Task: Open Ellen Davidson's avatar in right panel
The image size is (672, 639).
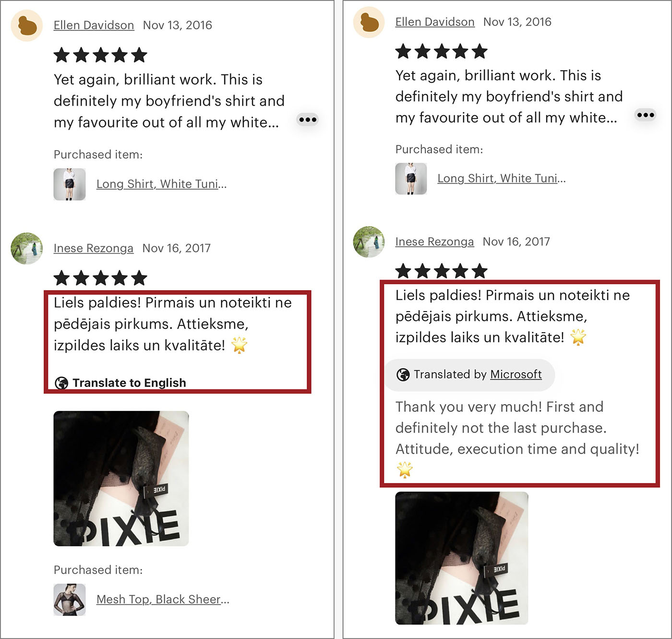Action: [x=369, y=22]
